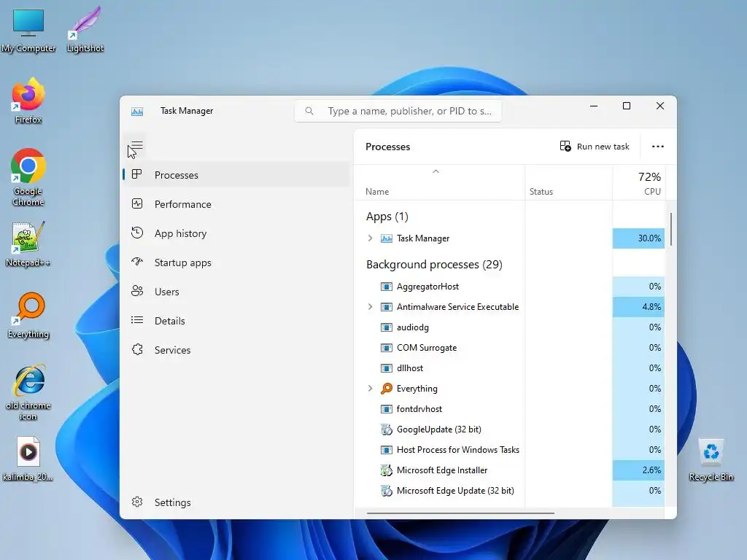Open the Recycle Bin
This screenshot has width=747, height=560.
[x=711, y=460]
